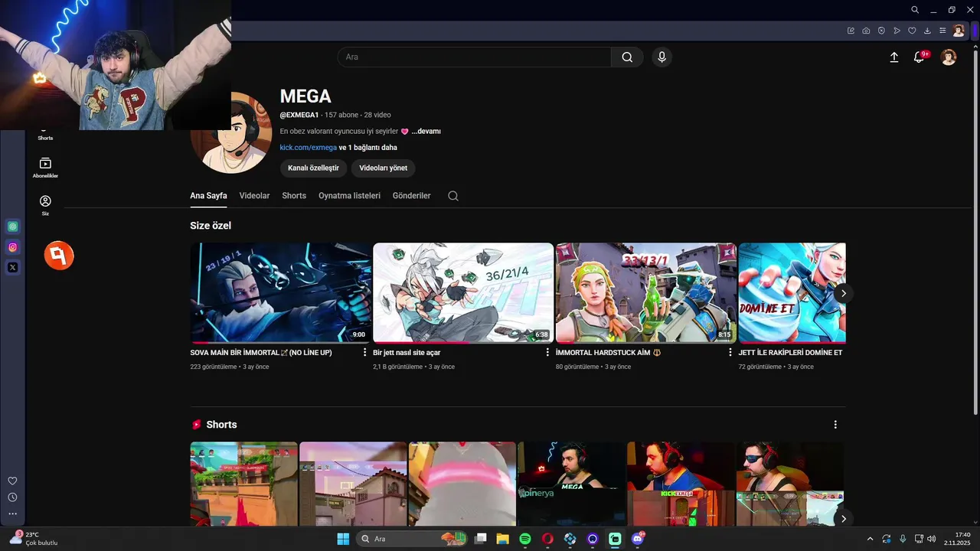Open the 23°C weather widget
The height and width of the screenshot is (551, 980).
pyautogui.click(x=33, y=539)
